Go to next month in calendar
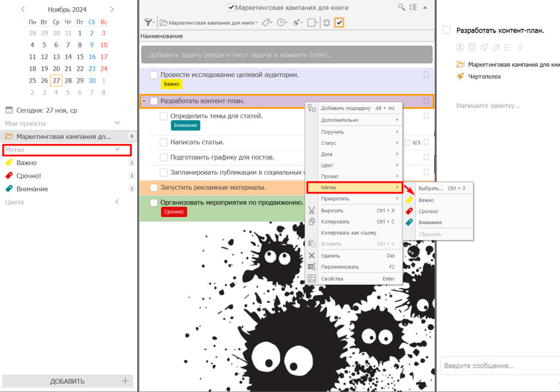The image size is (560, 392). tap(112, 9)
